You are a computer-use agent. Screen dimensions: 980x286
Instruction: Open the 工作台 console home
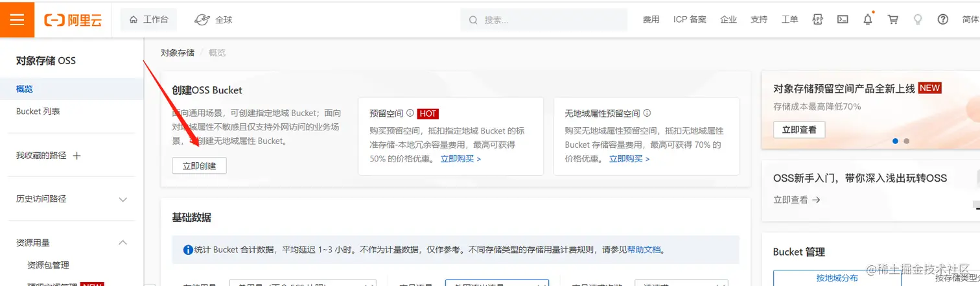148,19
